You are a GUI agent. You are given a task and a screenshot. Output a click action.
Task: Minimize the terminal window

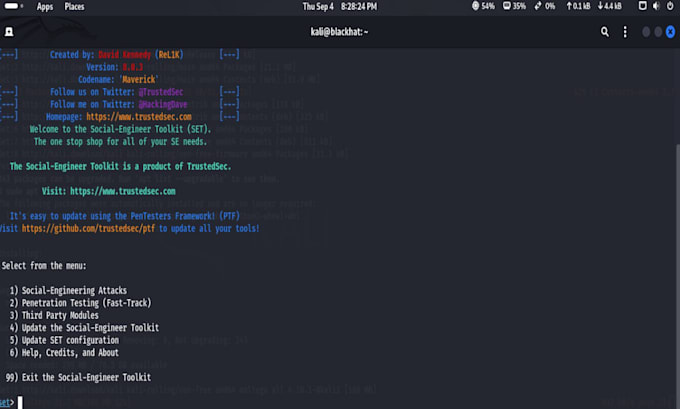pyautogui.click(x=646, y=32)
